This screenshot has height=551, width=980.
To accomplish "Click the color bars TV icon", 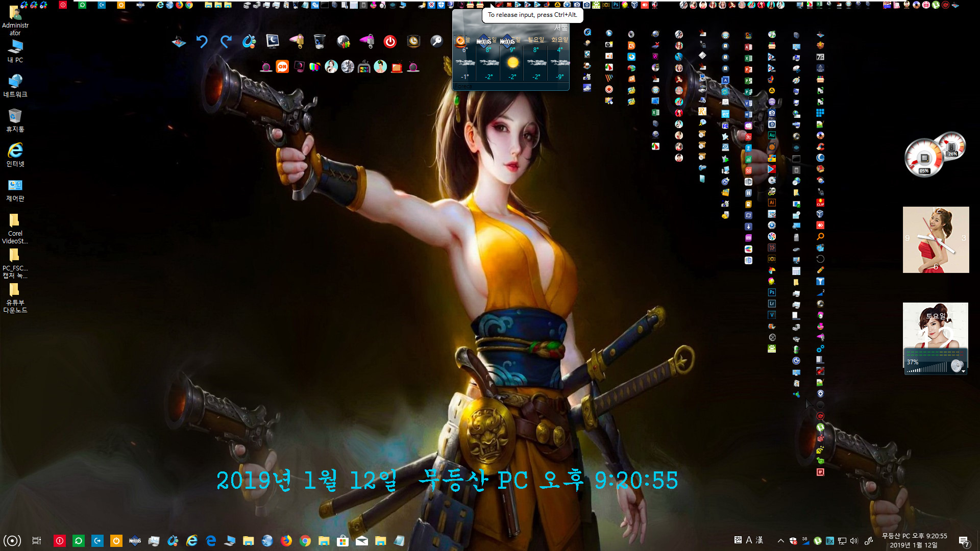I will (x=315, y=67).
